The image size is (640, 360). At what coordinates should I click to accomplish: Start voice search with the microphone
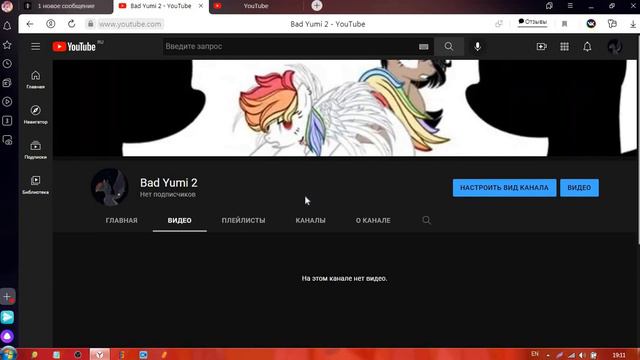point(478,47)
